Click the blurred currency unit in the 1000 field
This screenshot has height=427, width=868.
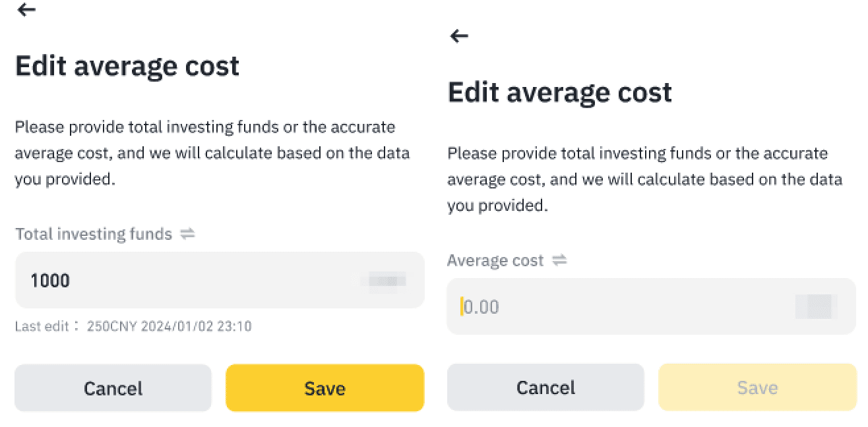pos(387,281)
